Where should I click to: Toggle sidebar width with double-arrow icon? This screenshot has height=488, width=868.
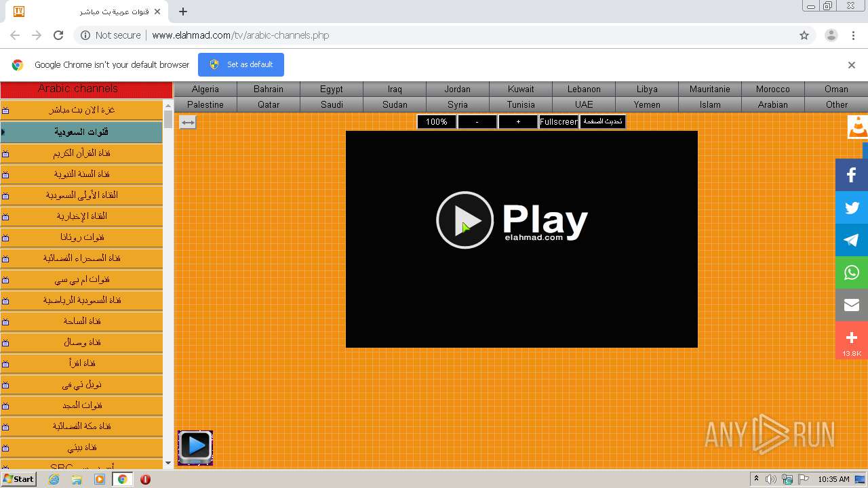click(x=188, y=122)
